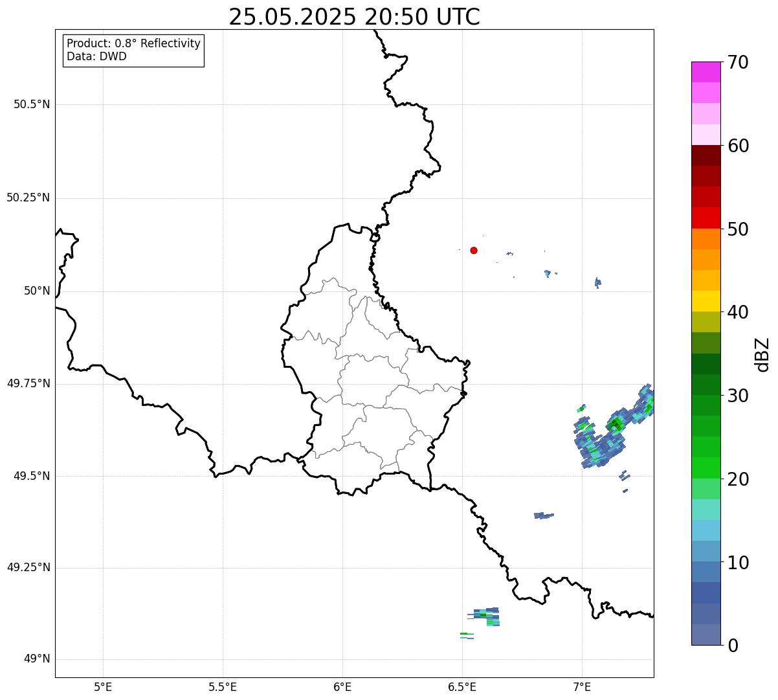Click the dark maroon colorbar swatch below 60
The width and height of the screenshot is (778, 700).
pos(706,155)
